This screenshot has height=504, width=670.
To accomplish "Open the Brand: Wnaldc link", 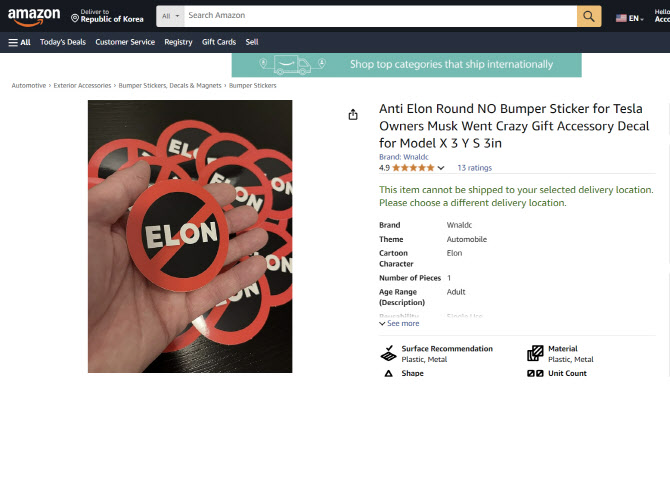I will pyautogui.click(x=403, y=157).
